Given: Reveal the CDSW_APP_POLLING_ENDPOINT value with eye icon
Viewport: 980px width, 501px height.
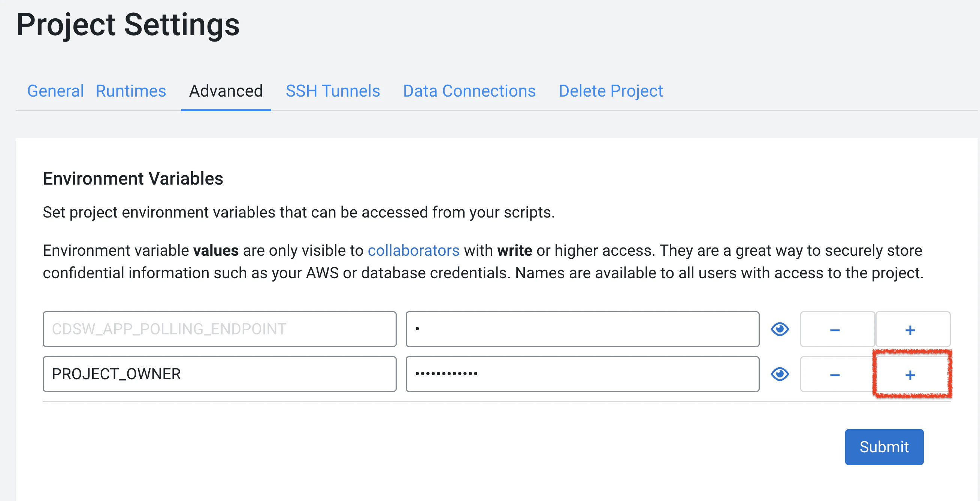Looking at the screenshot, I should 780,329.
